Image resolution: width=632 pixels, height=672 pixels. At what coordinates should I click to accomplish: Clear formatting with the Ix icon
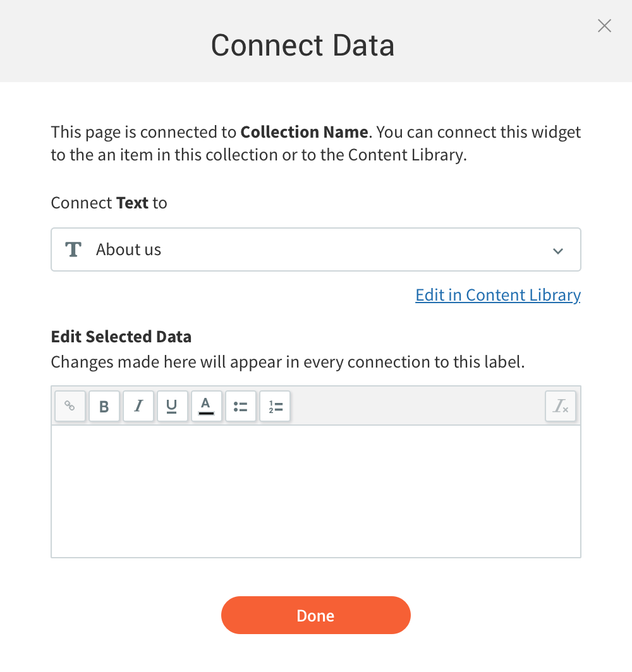point(561,406)
